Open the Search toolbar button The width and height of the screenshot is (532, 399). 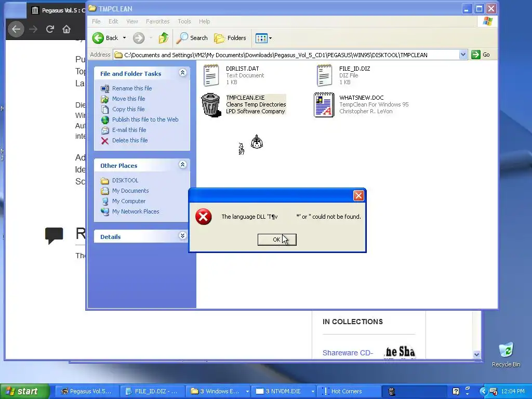[192, 38]
